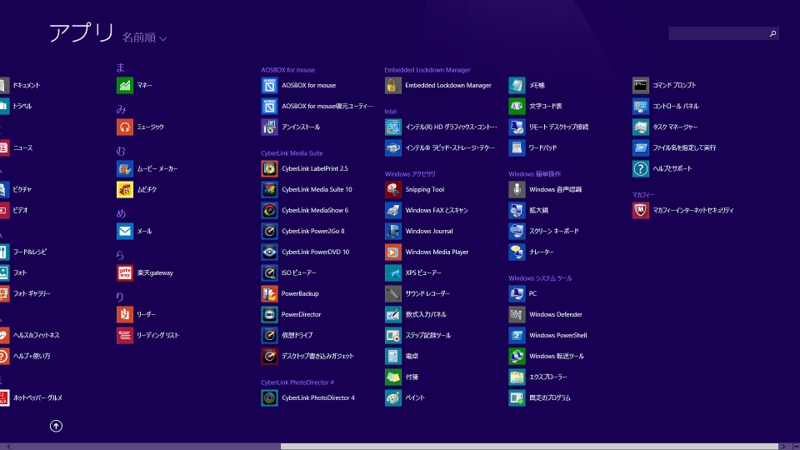Click the ファイル名を指定して実行 label
Image resolution: width=800 pixels, height=450 pixels.
coord(684,148)
